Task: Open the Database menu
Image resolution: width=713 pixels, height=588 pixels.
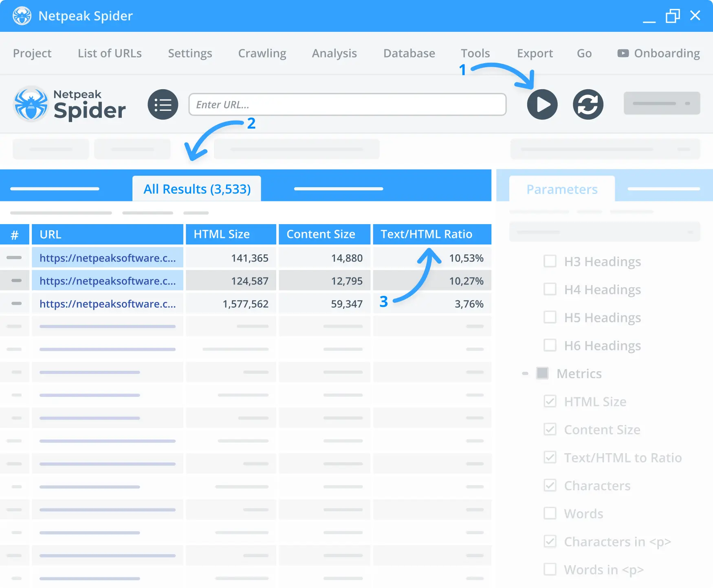Action: pyautogui.click(x=409, y=53)
